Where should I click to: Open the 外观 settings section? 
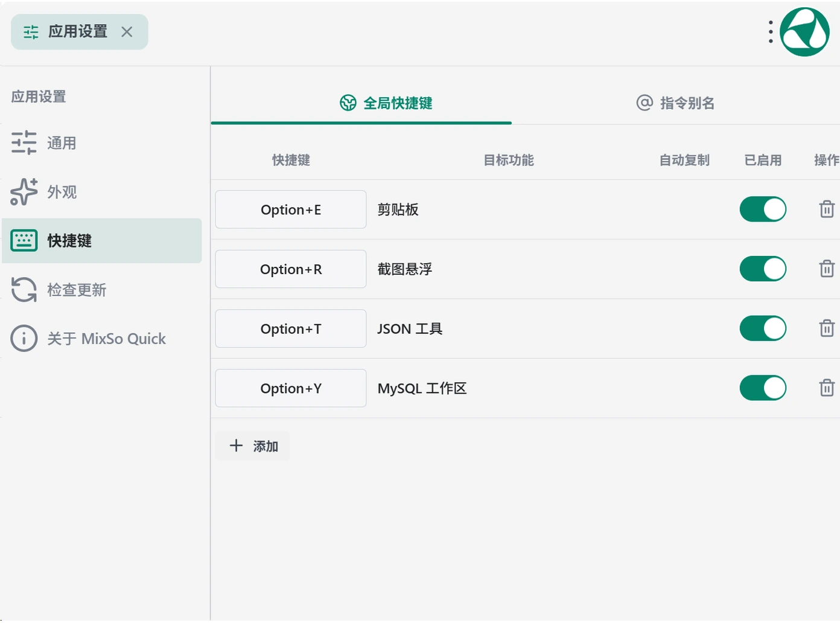pos(102,192)
